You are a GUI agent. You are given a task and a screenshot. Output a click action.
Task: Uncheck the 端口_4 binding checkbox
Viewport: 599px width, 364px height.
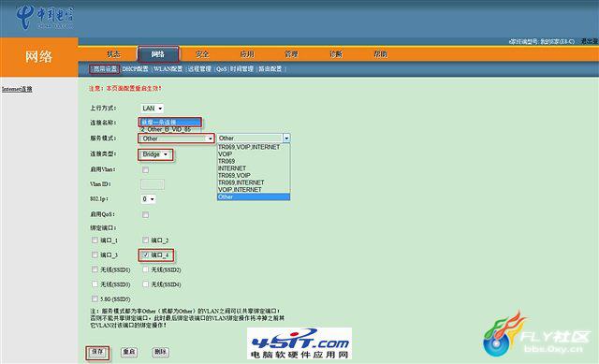146,255
